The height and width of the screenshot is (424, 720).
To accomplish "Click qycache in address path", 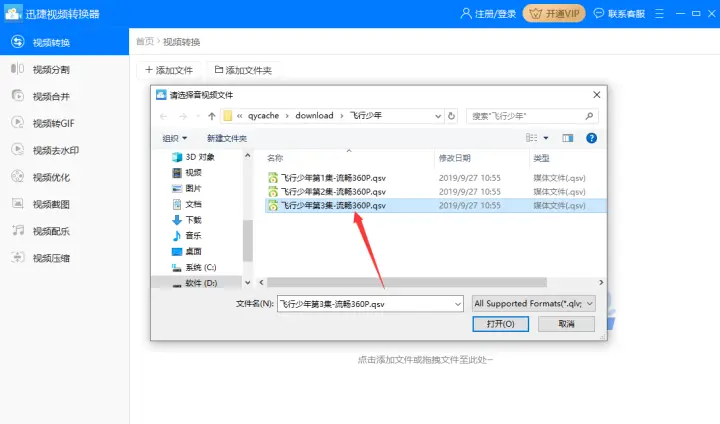I will click(x=264, y=116).
